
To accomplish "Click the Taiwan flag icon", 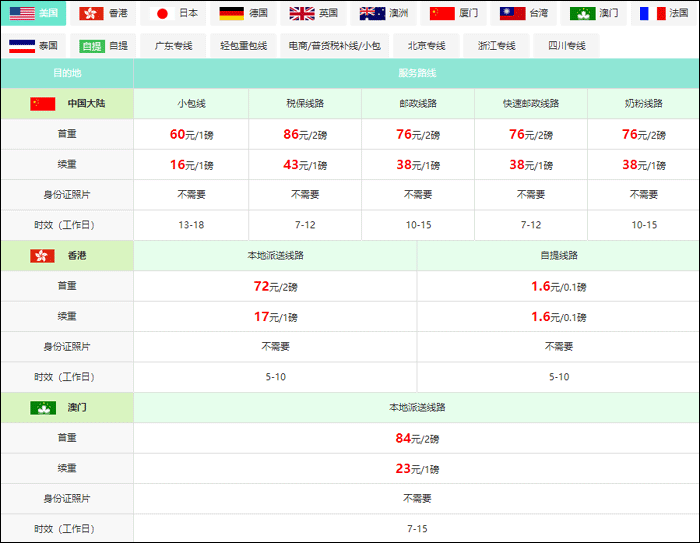I will pos(512,13).
